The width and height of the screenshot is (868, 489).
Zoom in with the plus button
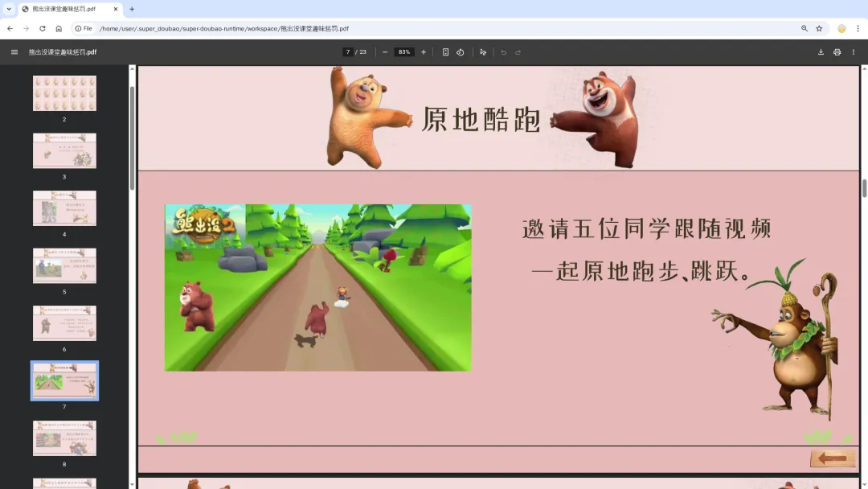tap(424, 52)
